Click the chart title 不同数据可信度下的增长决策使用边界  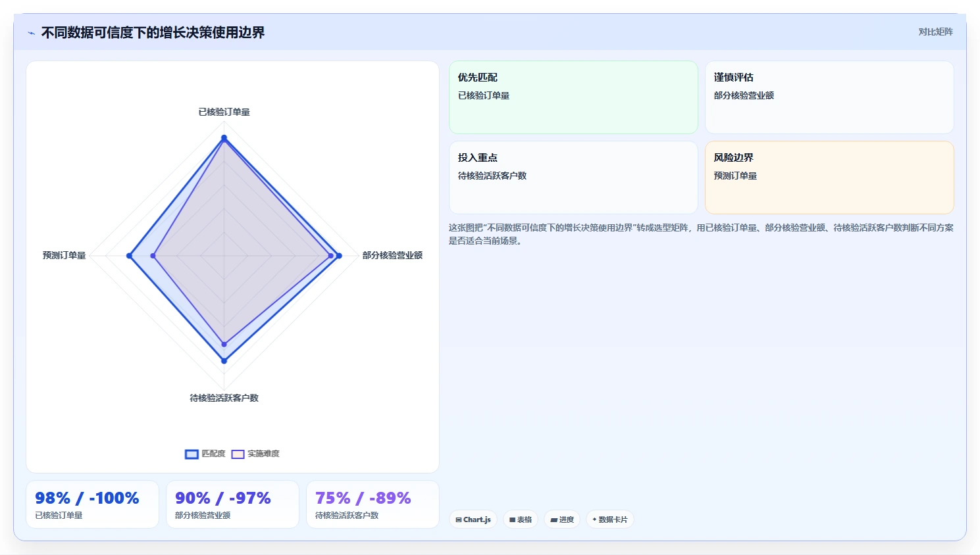tap(153, 32)
